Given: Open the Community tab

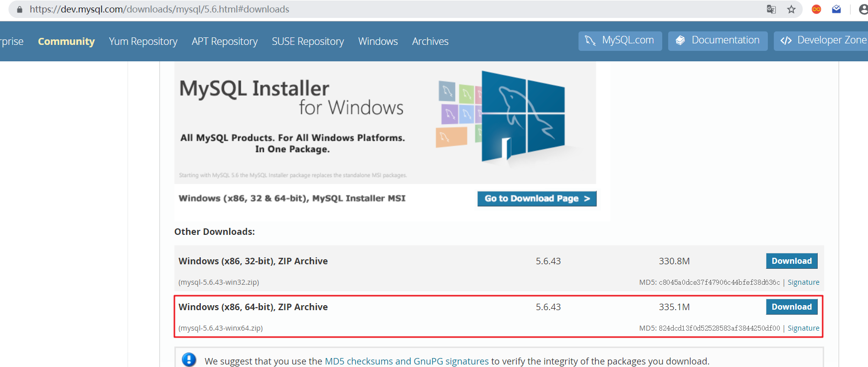Looking at the screenshot, I should (x=66, y=41).
